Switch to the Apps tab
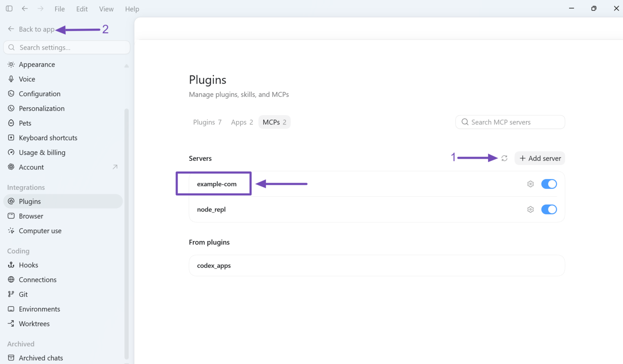Image resolution: width=623 pixels, height=364 pixels. (x=242, y=122)
